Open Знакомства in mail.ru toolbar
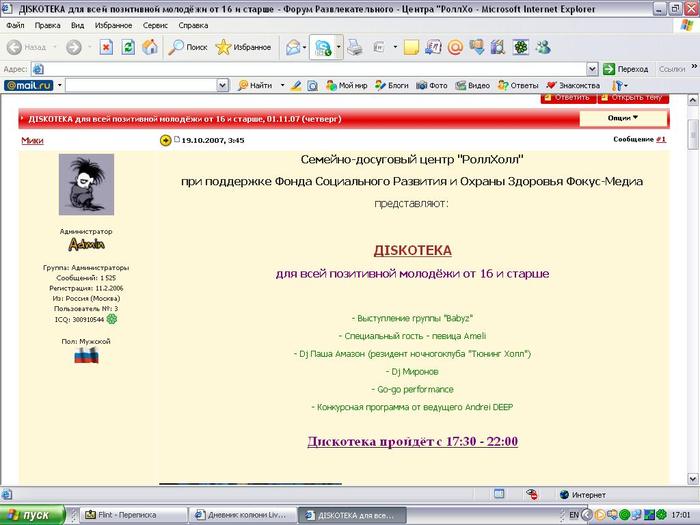The image size is (700, 525). (574, 85)
